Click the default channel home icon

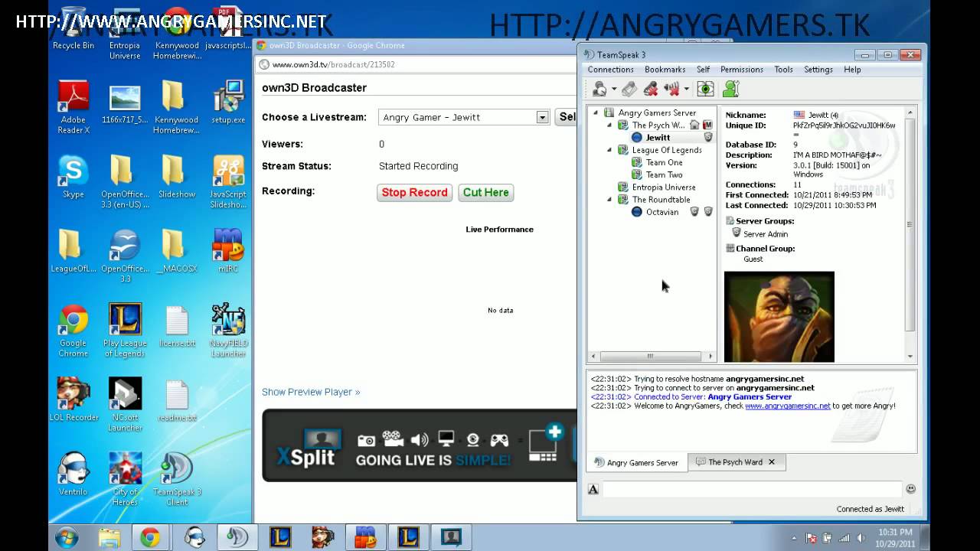pyautogui.click(x=694, y=125)
